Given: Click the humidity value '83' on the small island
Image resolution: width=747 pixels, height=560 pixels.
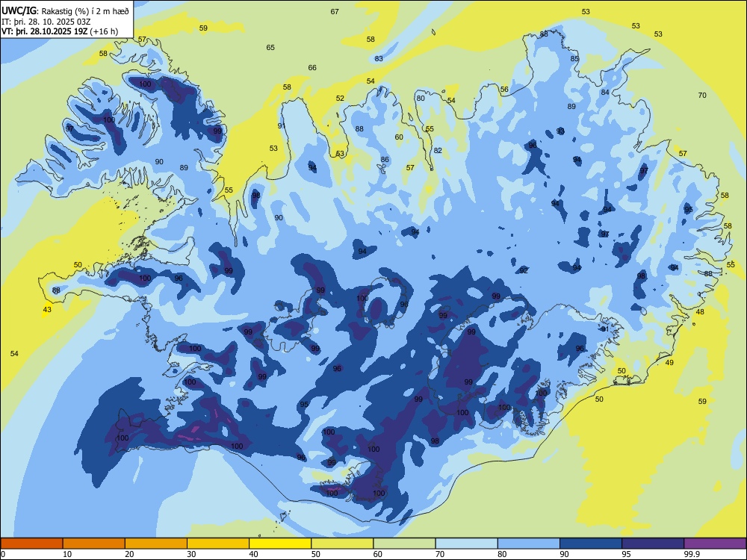Looking at the screenshot, I should pos(379,58).
